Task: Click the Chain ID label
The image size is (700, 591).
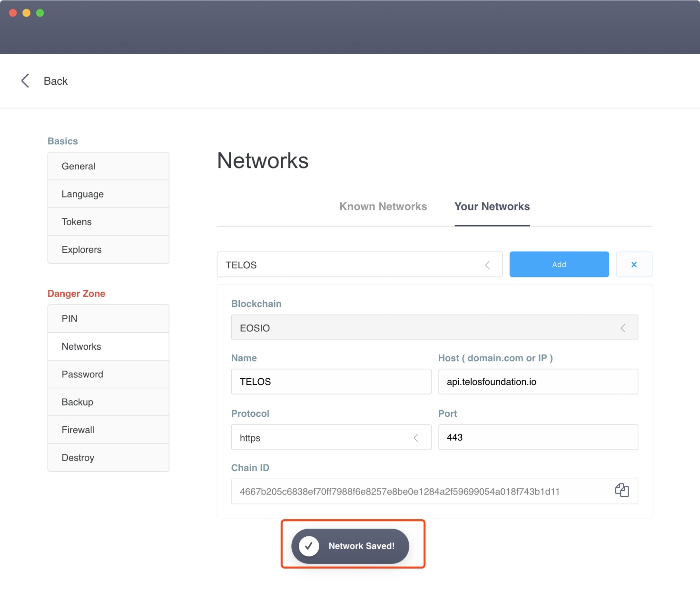Action: [x=250, y=468]
